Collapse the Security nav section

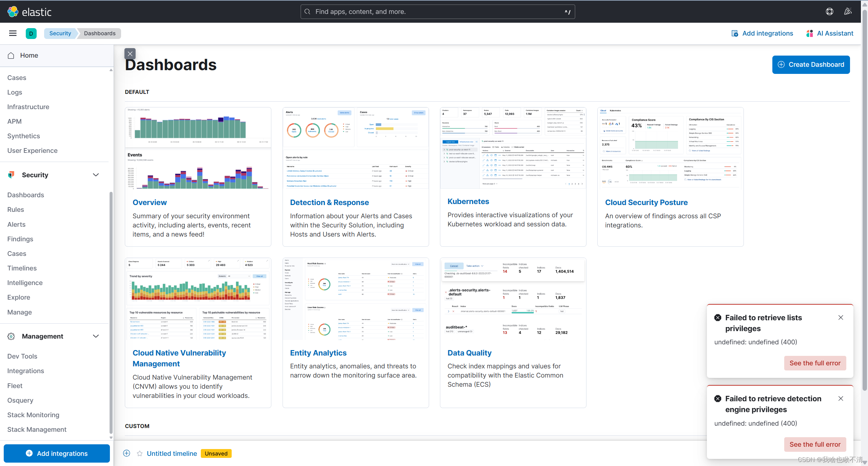point(96,175)
